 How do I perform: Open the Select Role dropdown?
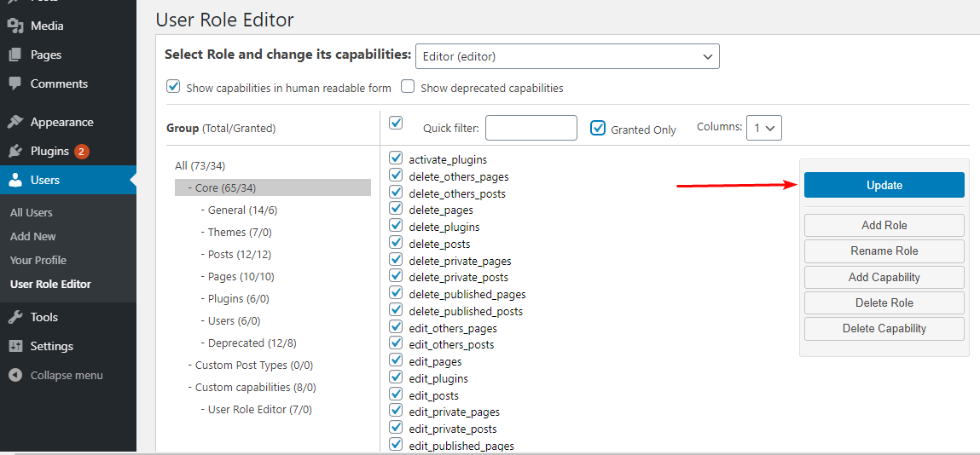pyautogui.click(x=567, y=56)
